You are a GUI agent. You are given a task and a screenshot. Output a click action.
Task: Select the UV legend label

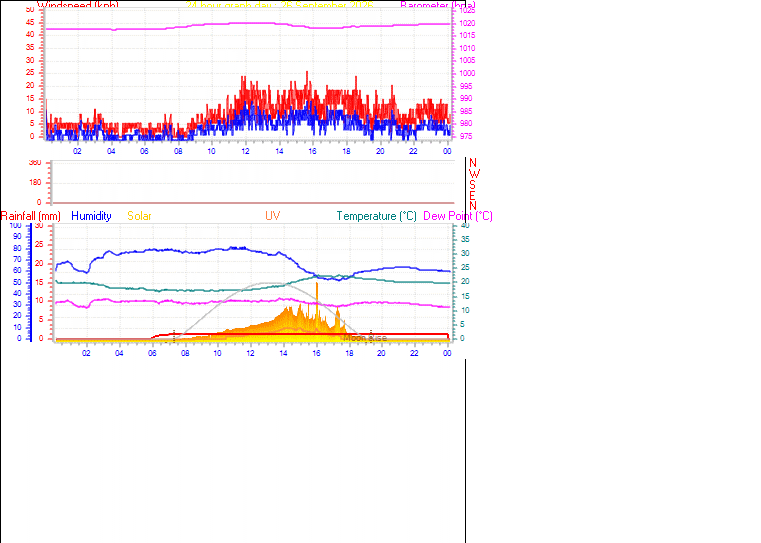coord(272,216)
